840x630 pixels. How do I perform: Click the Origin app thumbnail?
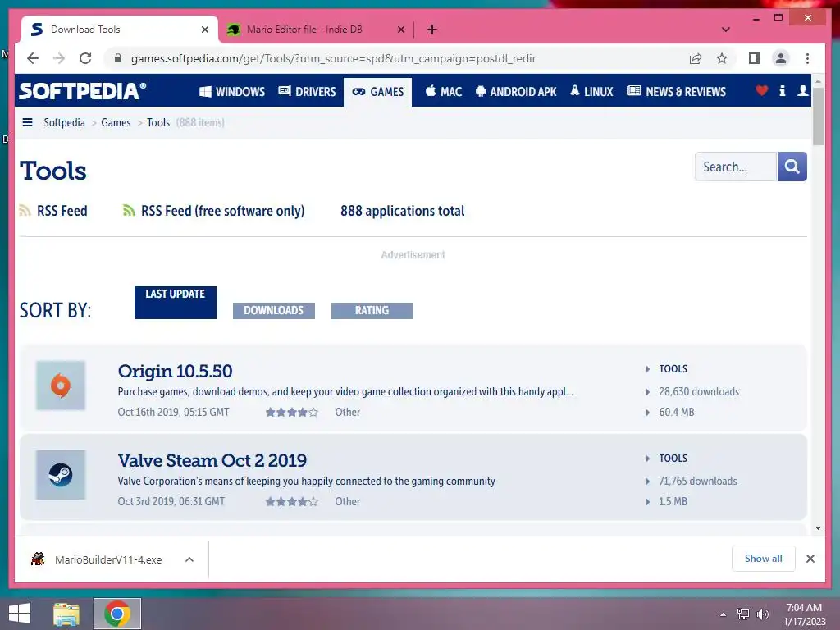(x=61, y=386)
